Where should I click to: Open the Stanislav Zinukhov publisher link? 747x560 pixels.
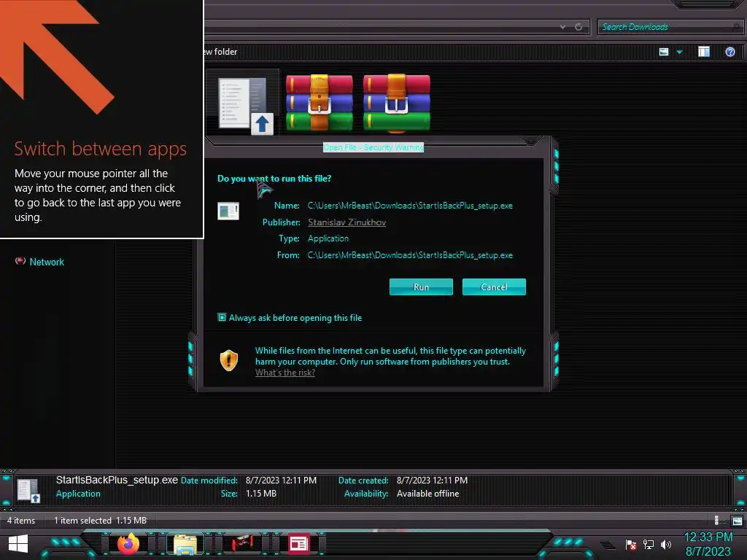[347, 222]
